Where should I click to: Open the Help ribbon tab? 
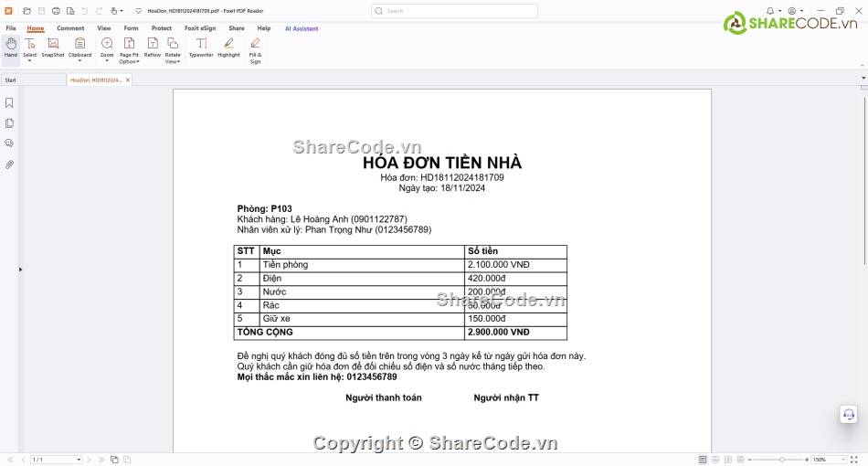(264, 28)
